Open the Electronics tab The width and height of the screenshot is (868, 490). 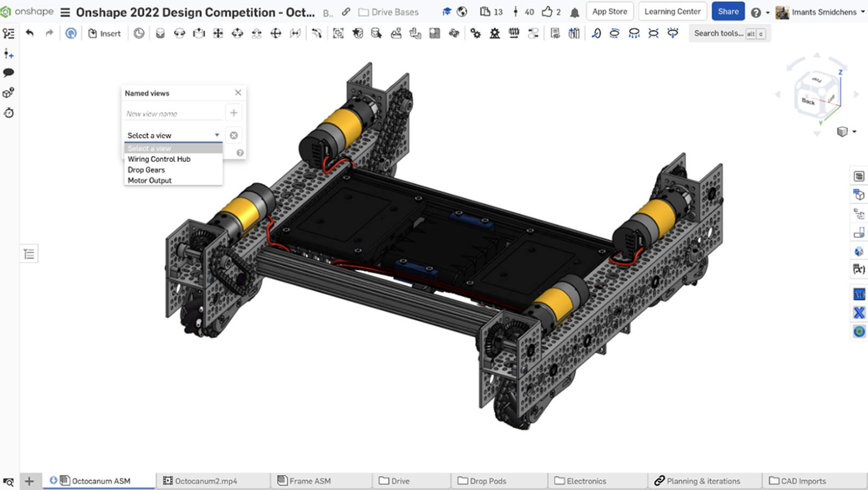(587, 481)
